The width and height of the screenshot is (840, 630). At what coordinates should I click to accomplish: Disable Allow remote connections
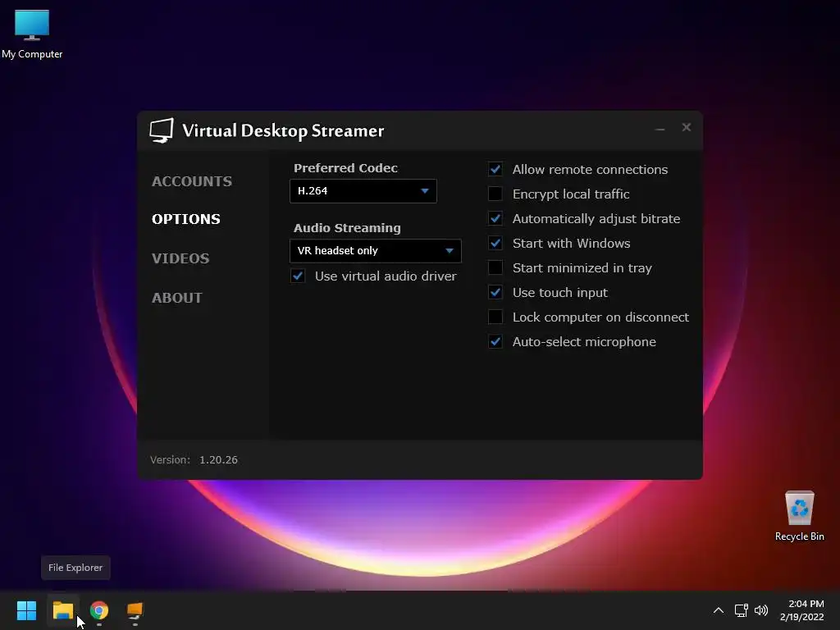495,169
